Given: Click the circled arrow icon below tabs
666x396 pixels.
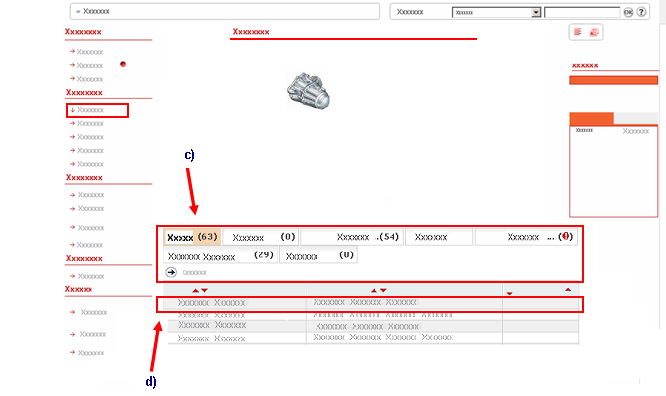Looking at the screenshot, I should click(x=171, y=272).
